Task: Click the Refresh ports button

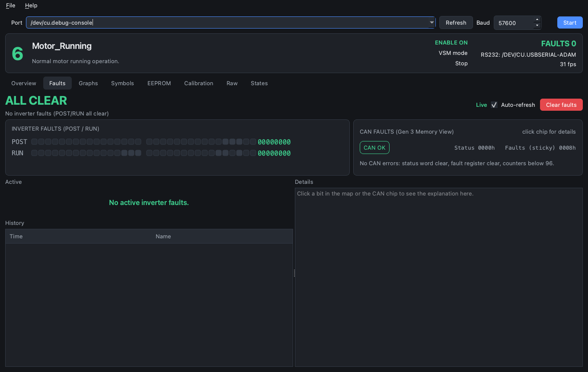Action: click(456, 22)
